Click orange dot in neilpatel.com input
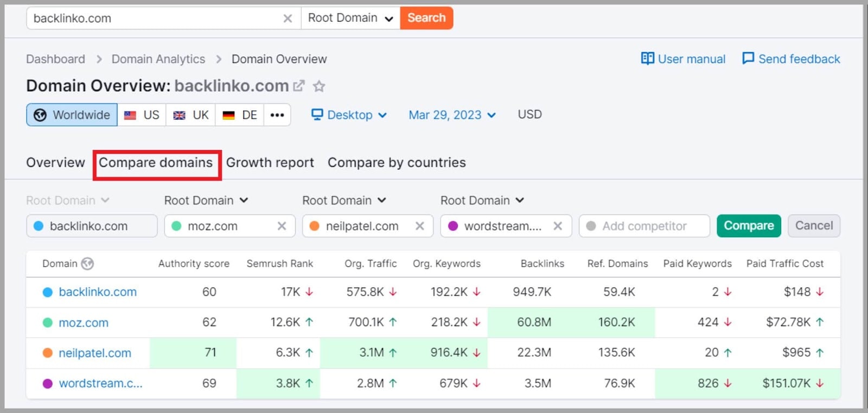This screenshot has width=868, height=413. point(314,226)
